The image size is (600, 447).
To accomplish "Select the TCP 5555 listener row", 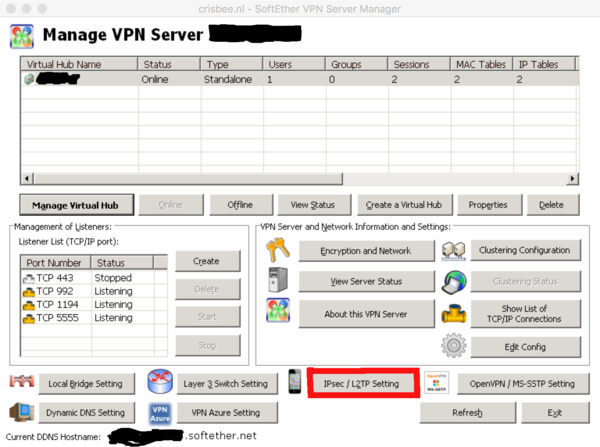I will pyautogui.click(x=94, y=318).
